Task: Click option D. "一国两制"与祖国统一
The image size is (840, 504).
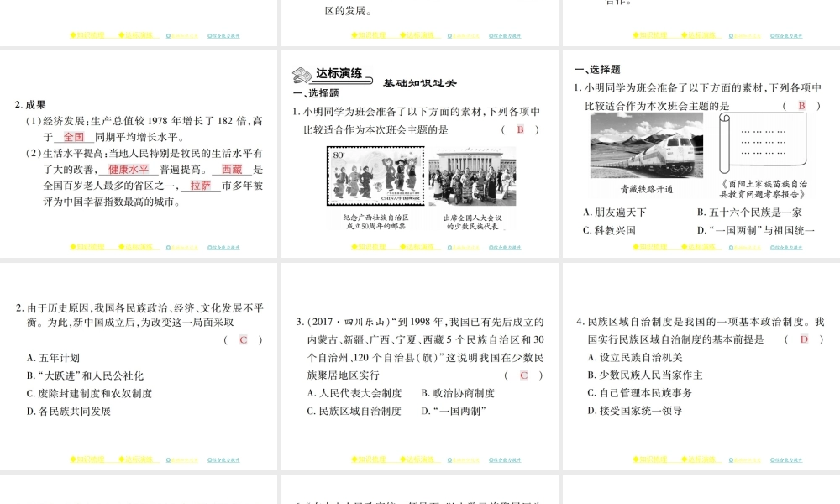Action: [x=756, y=231]
